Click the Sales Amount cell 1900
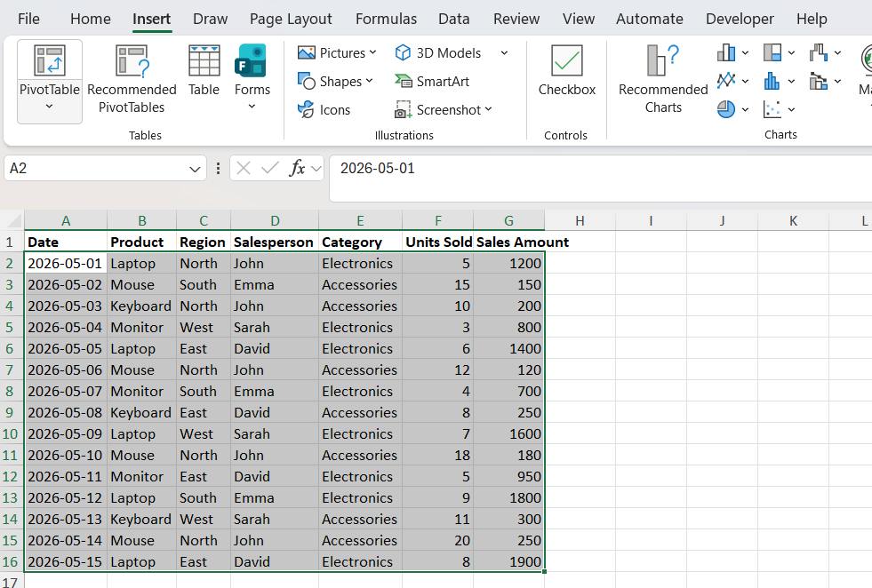The width and height of the screenshot is (872, 588). tap(508, 561)
